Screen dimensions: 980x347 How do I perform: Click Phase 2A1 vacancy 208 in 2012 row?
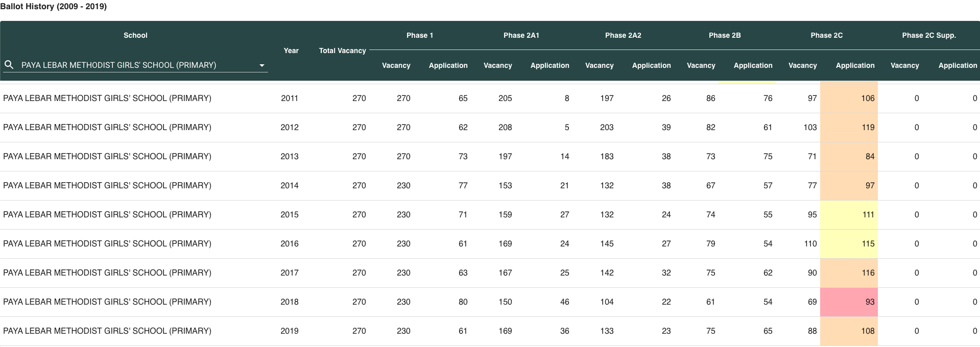tap(505, 127)
